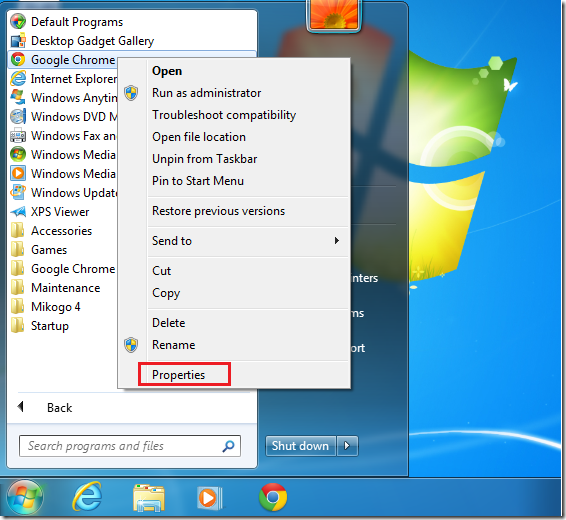Expand the Startup folder label
The image size is (566, 520).
point(50,326)
